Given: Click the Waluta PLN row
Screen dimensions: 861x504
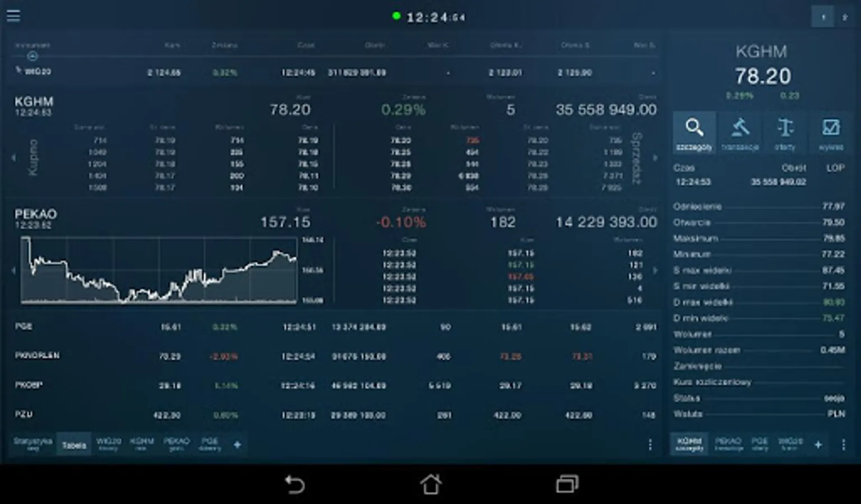Looking at the screenshot, I should (759, 414).
